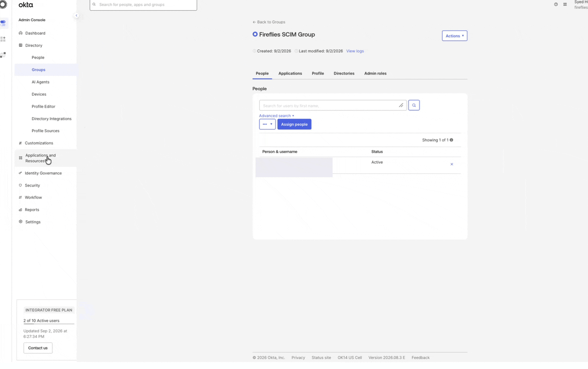The height and width of the screenshot is (369, 588).
Task: Click the bottom left rail integration icon
Action: click(x=3, y=55)
